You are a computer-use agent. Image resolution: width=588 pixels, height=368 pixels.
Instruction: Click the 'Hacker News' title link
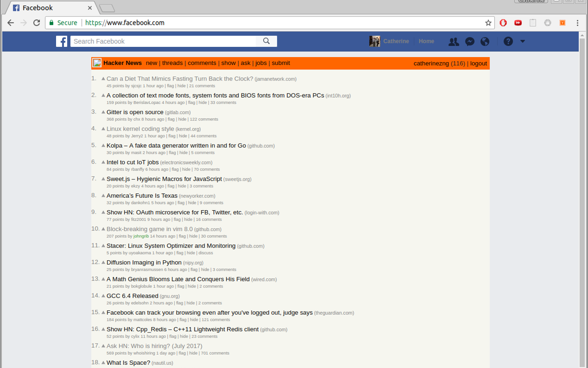point(123,63)
